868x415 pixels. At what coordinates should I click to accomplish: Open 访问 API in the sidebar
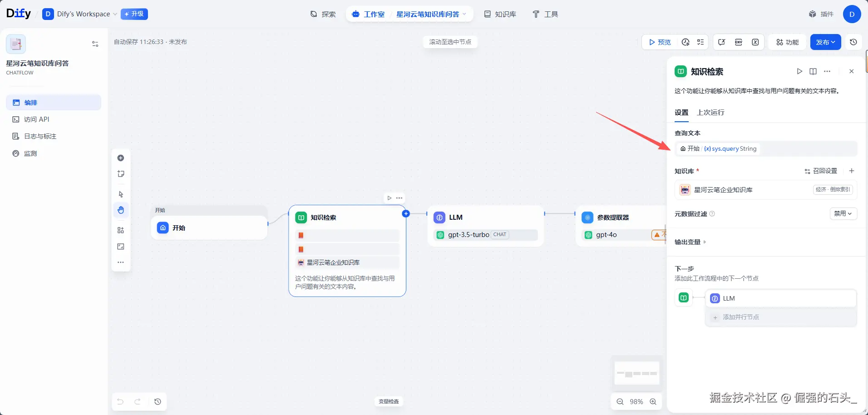click(x=54, y=119)
